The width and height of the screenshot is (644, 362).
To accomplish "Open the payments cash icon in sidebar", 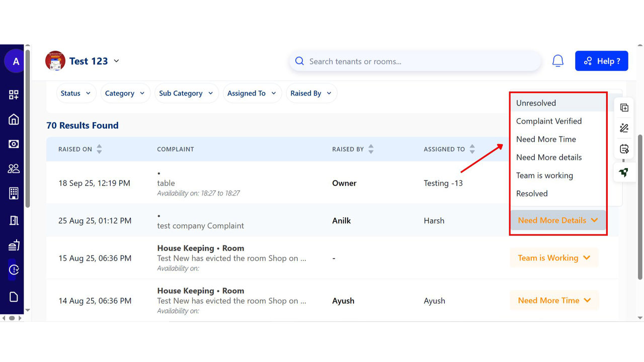I will tap(14, 144).
